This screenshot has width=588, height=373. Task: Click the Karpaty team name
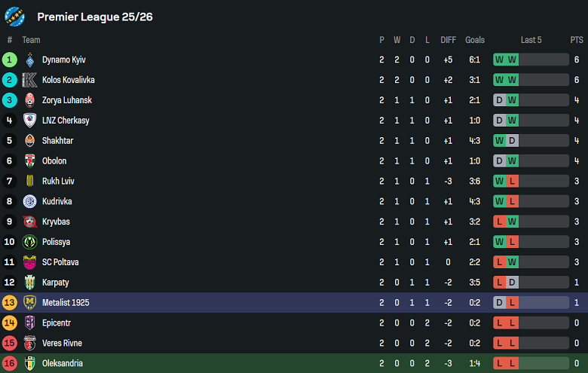point(55,282)
